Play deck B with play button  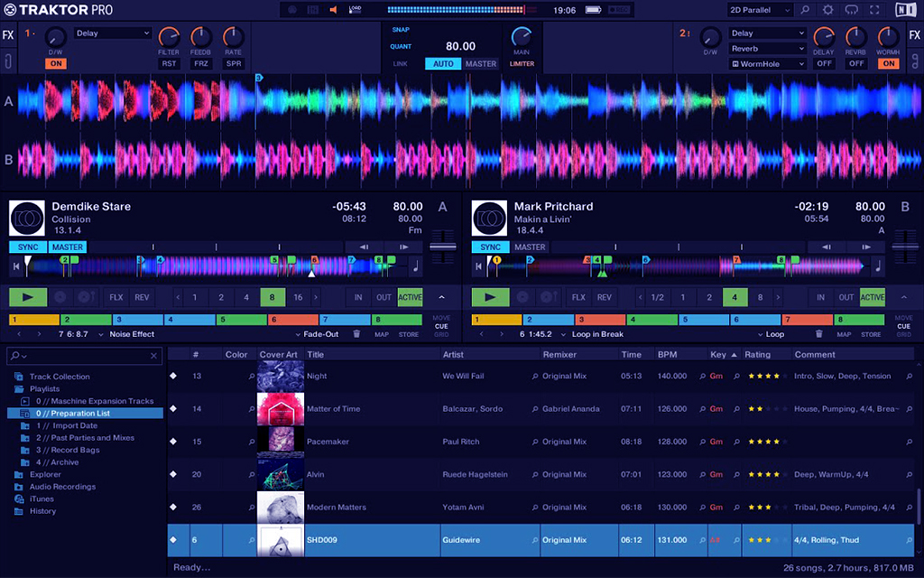tap(490, 297)
